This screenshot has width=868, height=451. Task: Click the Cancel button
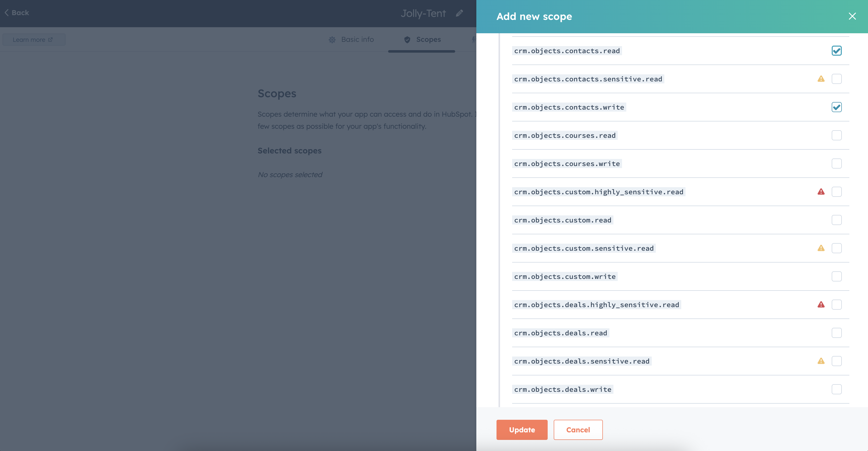coord(578,429)
